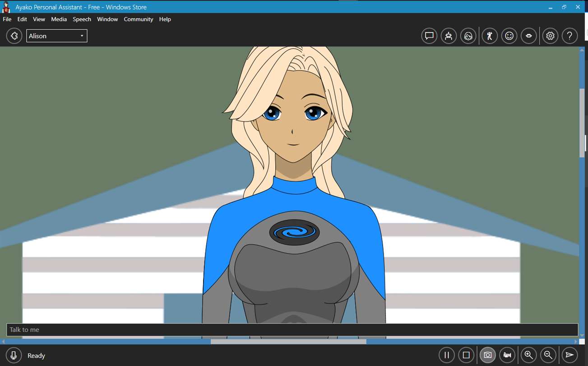Send the message with the arrow icon

pyautogui.click(x=569, y=355)
